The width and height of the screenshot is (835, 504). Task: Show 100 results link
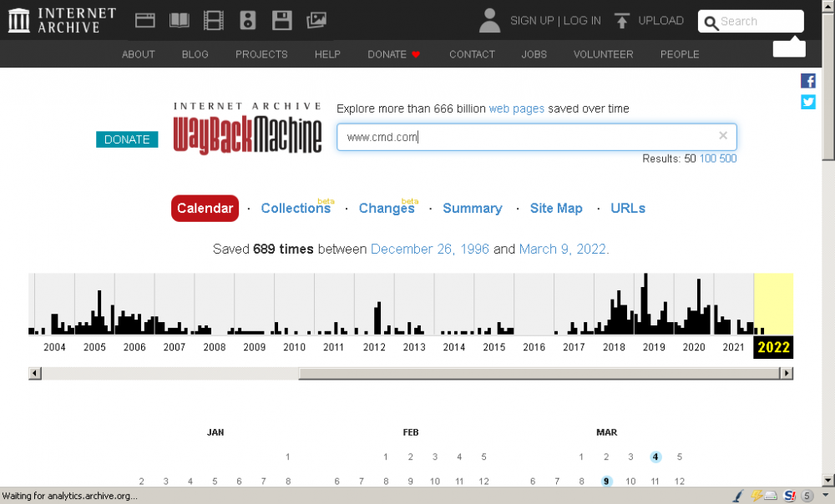[708, 159]
